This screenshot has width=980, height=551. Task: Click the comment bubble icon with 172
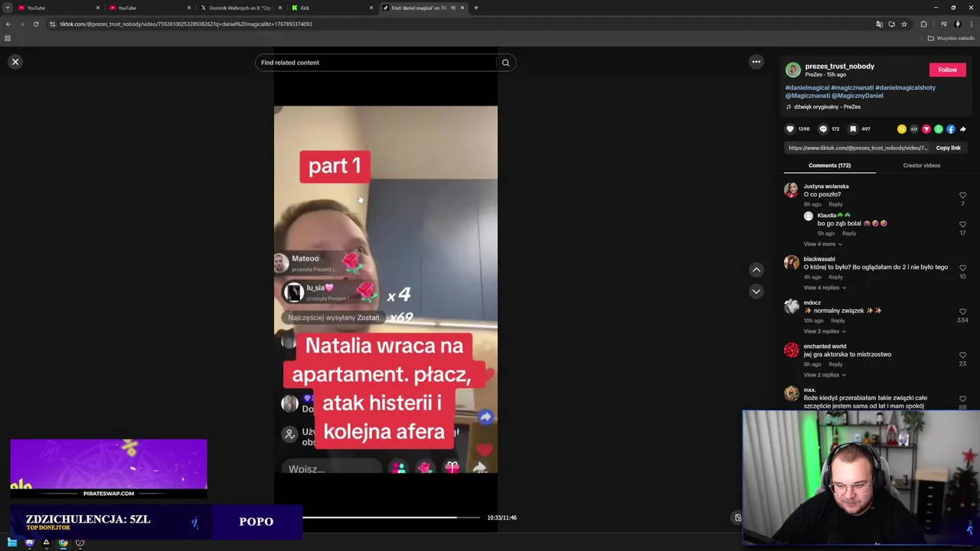click(x=823, y=129)
